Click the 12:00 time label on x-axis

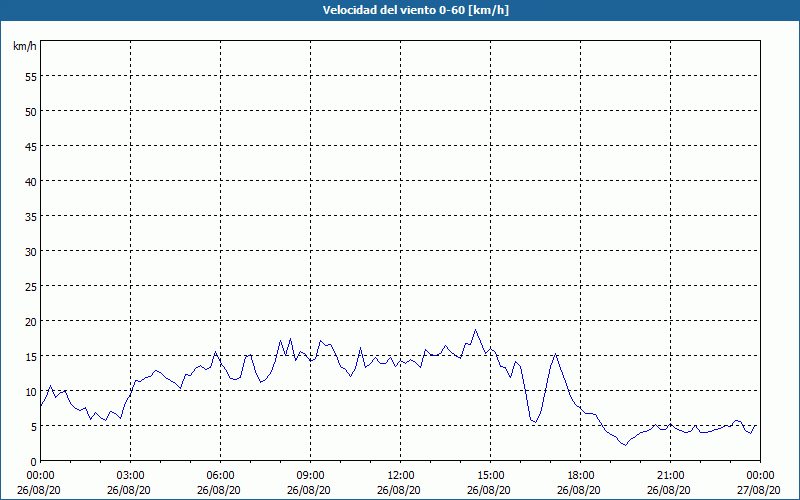[401, 476]
